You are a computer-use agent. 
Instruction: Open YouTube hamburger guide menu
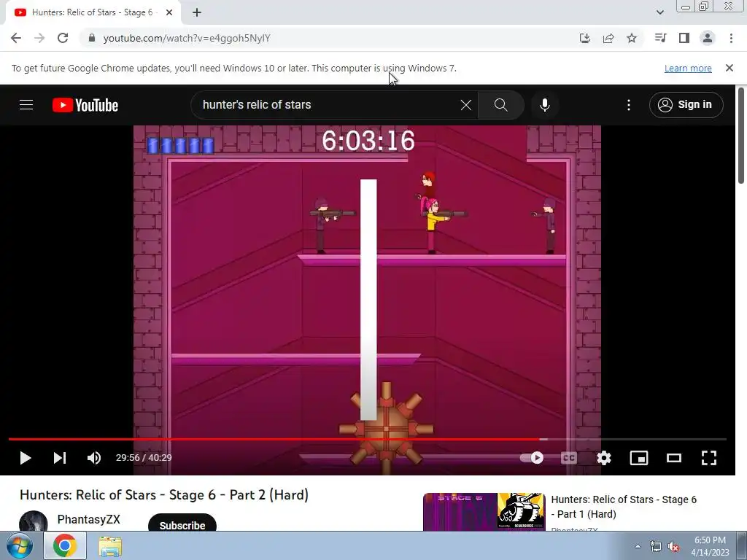click(26, 105)
